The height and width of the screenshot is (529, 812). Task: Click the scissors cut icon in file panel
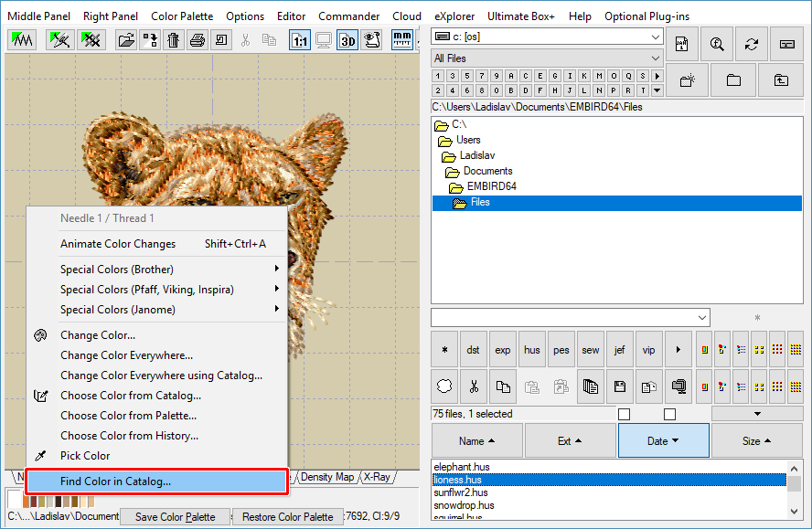[474, 386]
